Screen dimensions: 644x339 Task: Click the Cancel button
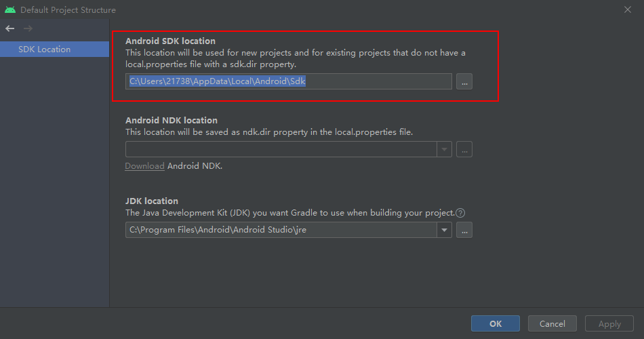coord(552,324)
